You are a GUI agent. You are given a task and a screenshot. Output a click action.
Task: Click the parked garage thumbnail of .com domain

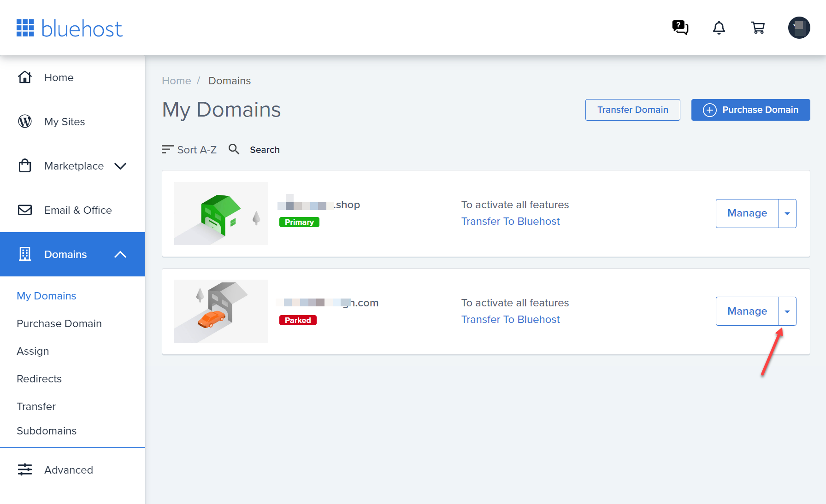[x=221, y=311]
